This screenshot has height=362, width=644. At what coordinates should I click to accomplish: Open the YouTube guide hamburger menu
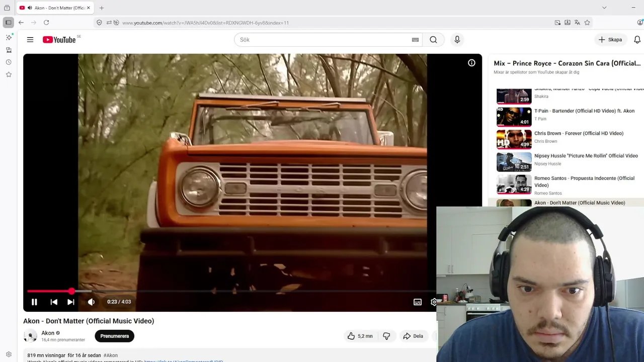point(30,40)
